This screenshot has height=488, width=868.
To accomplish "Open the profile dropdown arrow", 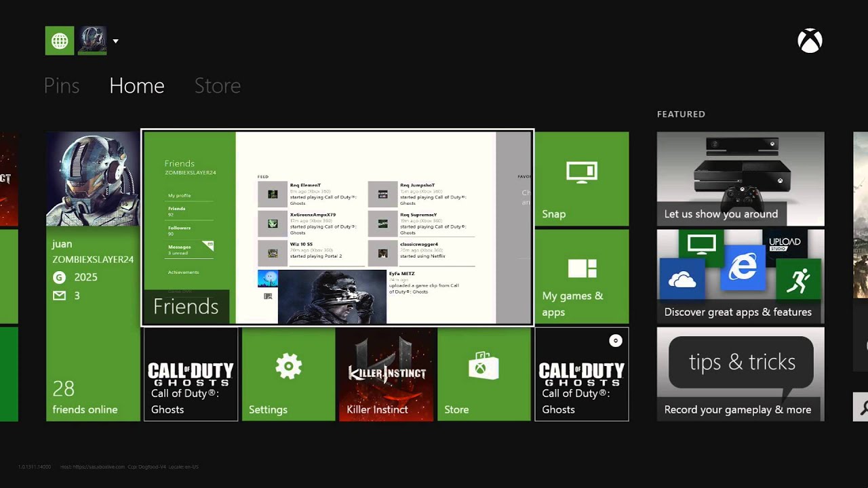I will [115, 41].
